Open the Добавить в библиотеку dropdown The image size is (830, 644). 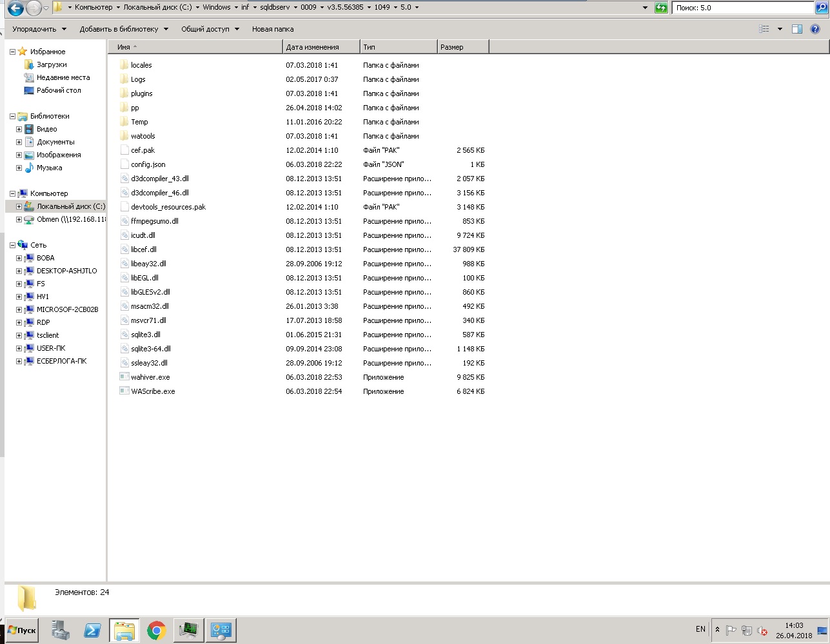124,29
